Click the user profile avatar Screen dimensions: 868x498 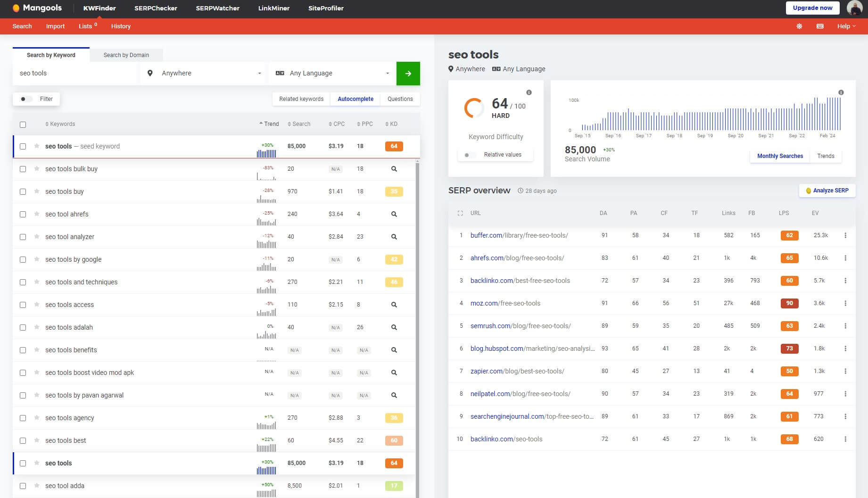point(854,8)
